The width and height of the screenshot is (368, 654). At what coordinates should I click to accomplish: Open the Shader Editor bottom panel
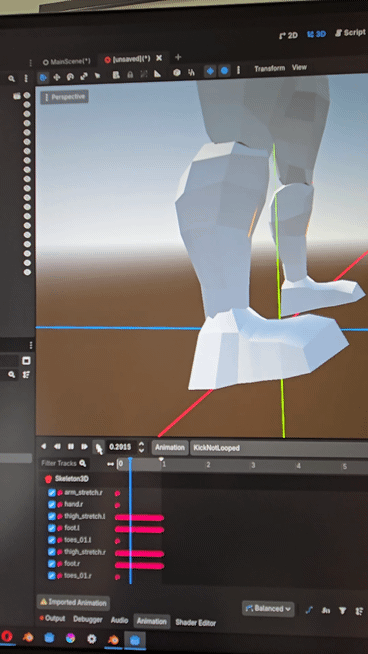196,623
